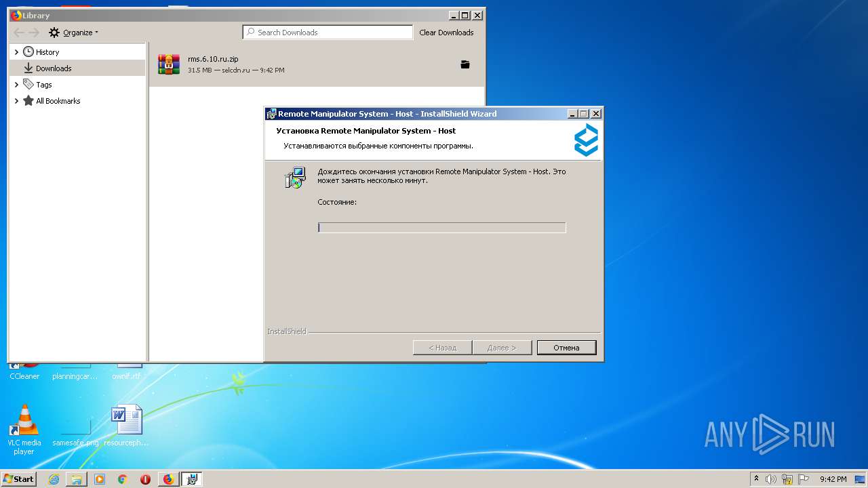Screen dimensions: 868x488
Task: Show hidden system tray icons
Action: [757, 479]
